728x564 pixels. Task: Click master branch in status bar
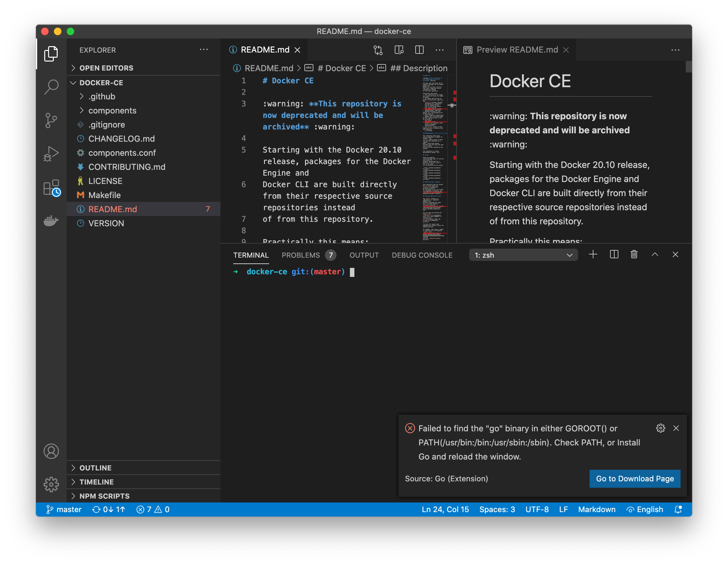pos(64,509)
